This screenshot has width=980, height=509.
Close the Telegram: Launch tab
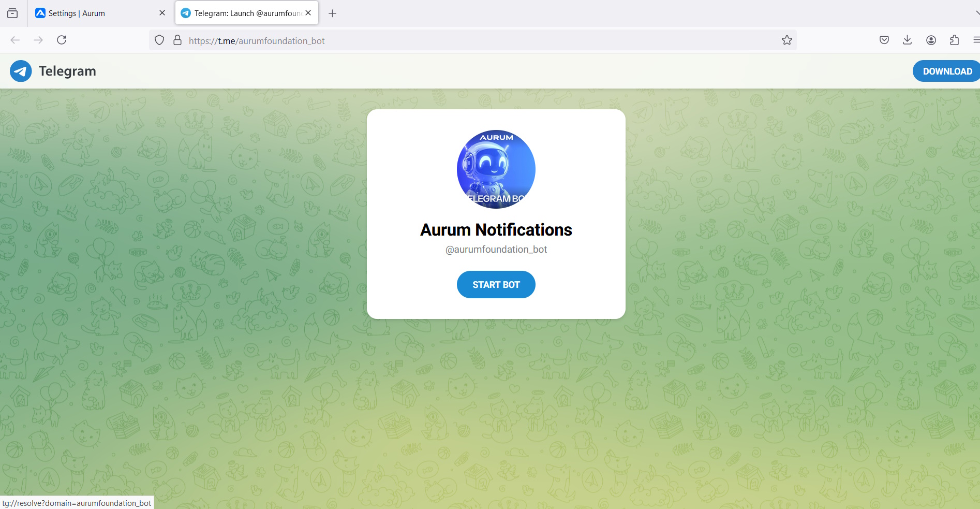[x=308, y=13]
